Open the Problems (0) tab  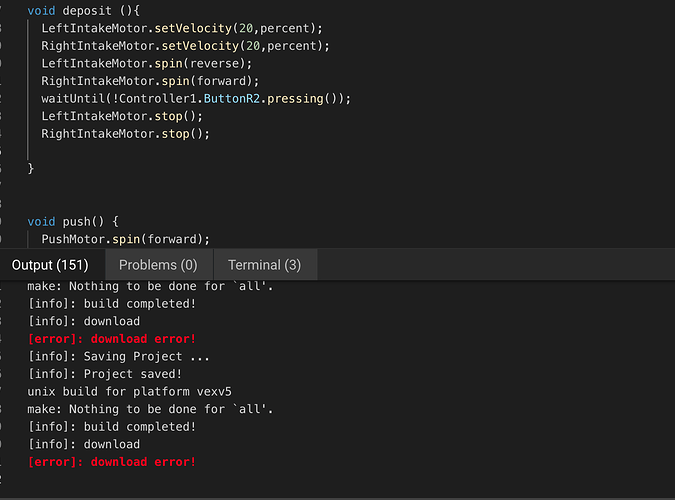(158, 265)
